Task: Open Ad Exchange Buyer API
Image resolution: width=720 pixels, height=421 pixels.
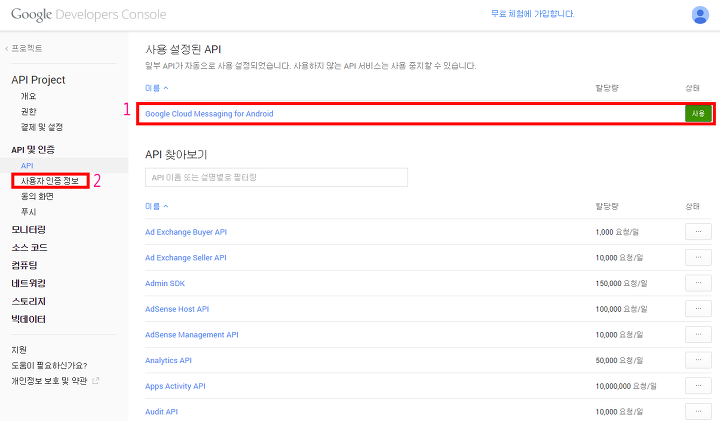Action: [x=186, y=232]
